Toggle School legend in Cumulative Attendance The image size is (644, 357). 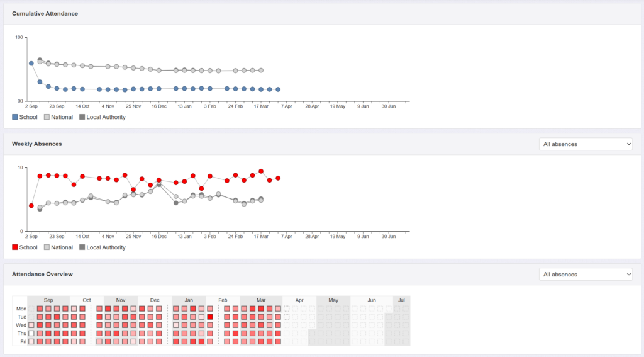pos(25,117)
